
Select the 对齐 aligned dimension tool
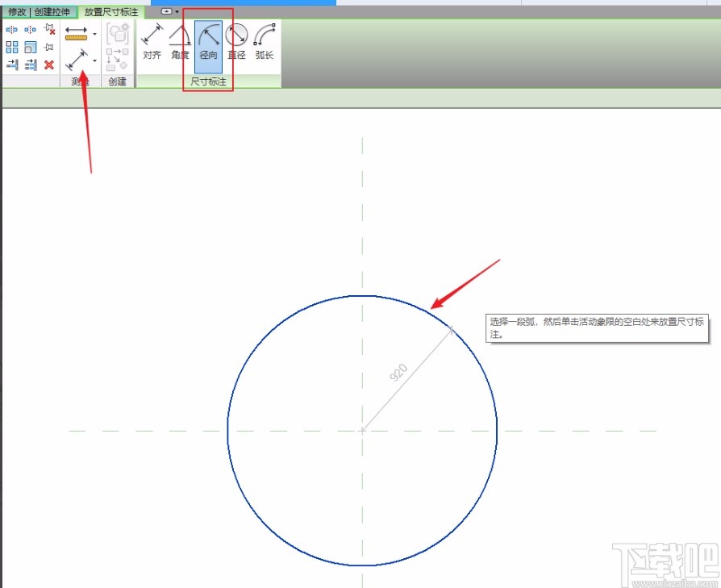[152, 43]
